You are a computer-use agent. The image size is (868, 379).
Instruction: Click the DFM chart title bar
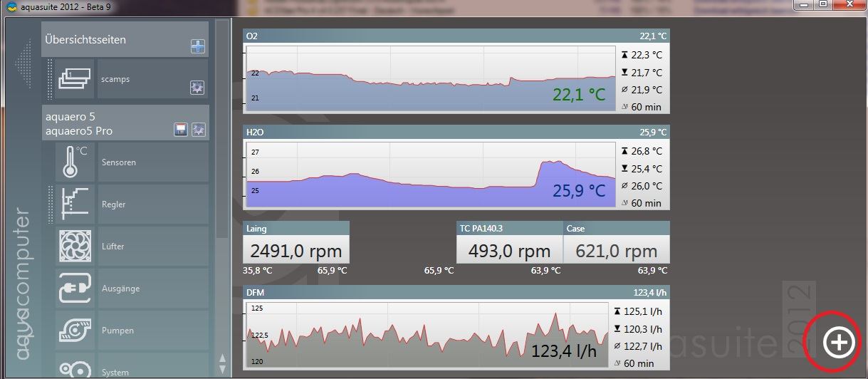[456, 292]
